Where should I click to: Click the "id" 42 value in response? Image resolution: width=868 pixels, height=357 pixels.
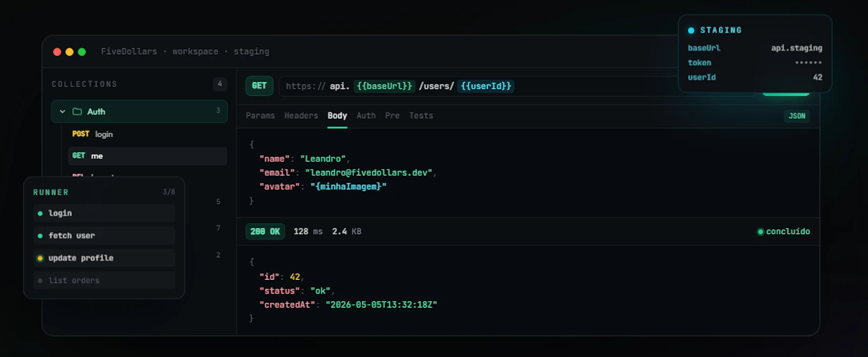point(295,277)
